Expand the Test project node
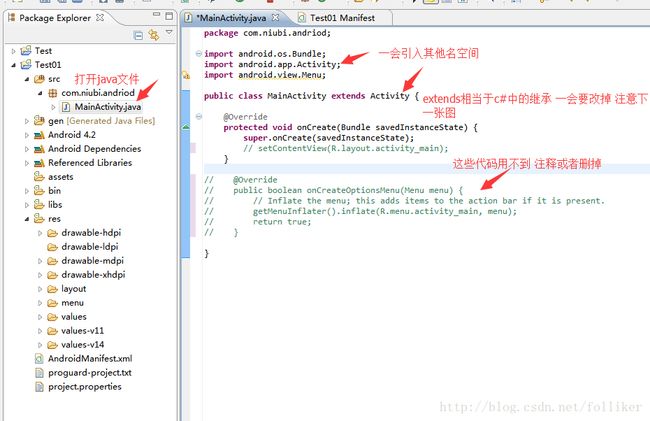This screenshot has width=650, height=421. [x=13, y=51]
